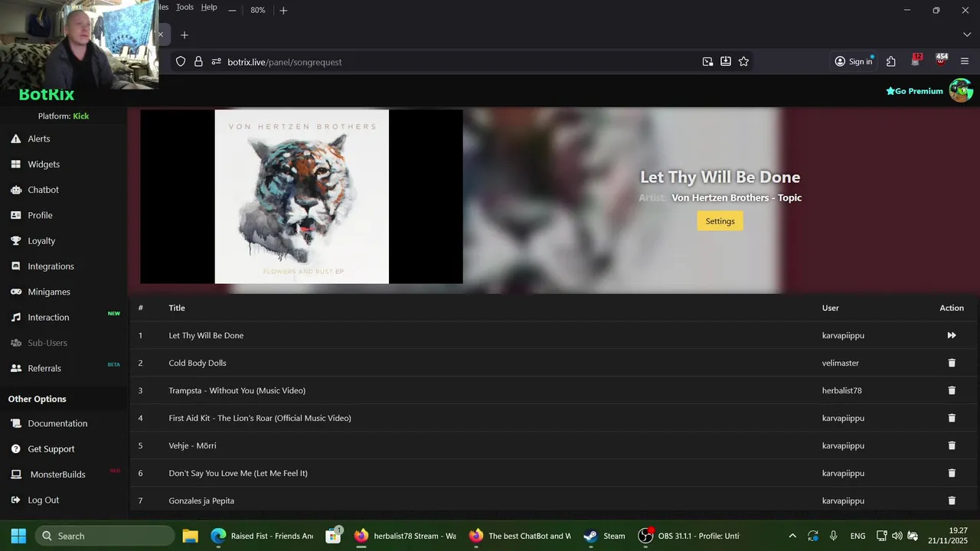
Task: Remove Trampsta - Without You from the queue
Action: point(952,390)
